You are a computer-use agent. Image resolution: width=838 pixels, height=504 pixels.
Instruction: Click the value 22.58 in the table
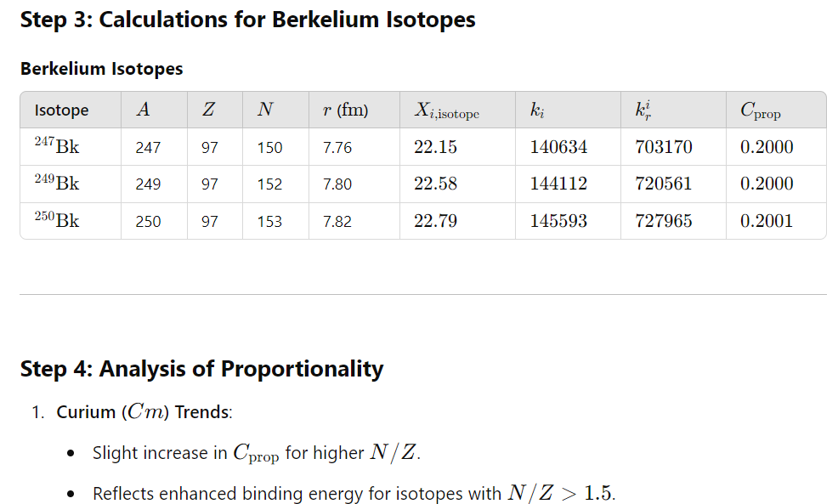[x=435, y=184]
